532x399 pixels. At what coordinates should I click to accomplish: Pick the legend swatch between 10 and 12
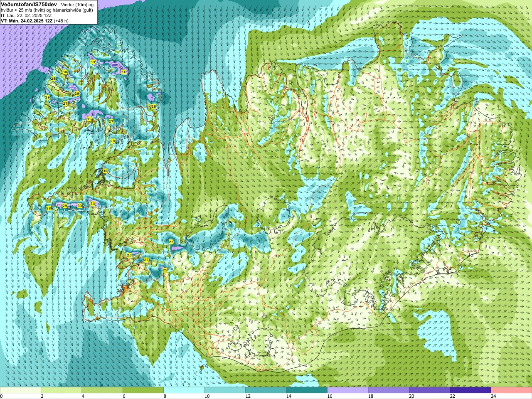pyautogui.click(x=225, y=390)
